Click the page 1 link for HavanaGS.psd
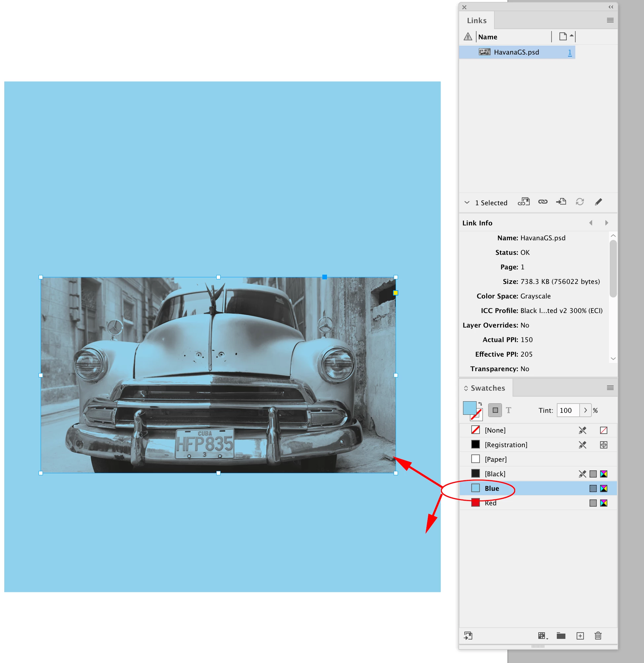 [x=570, y=52]
